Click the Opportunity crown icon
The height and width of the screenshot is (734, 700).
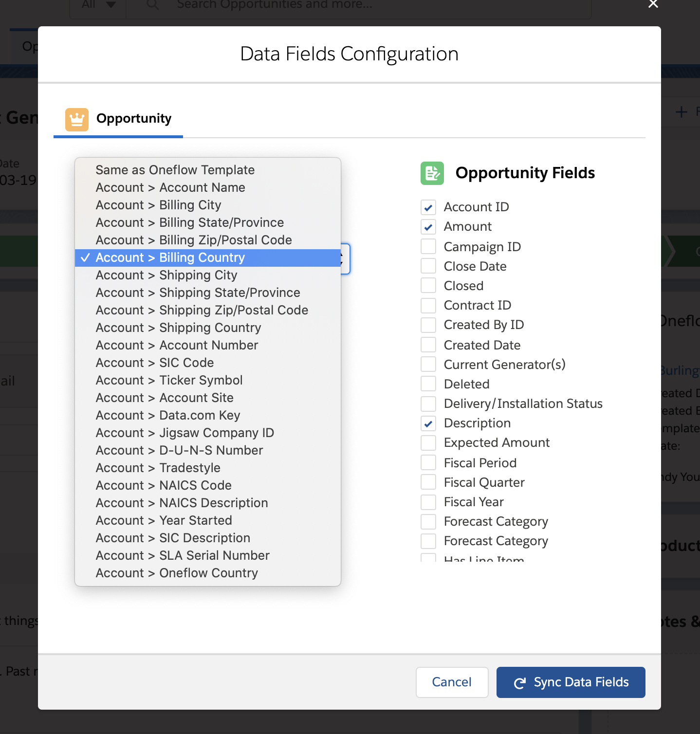click(77, 119)
